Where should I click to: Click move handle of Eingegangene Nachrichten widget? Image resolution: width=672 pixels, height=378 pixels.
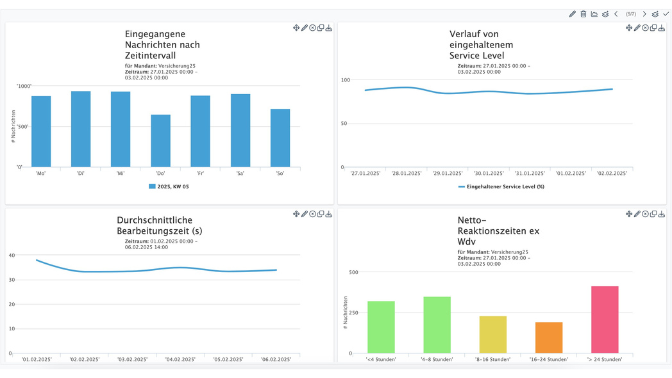pyautogui.click(x=296, y=28)
